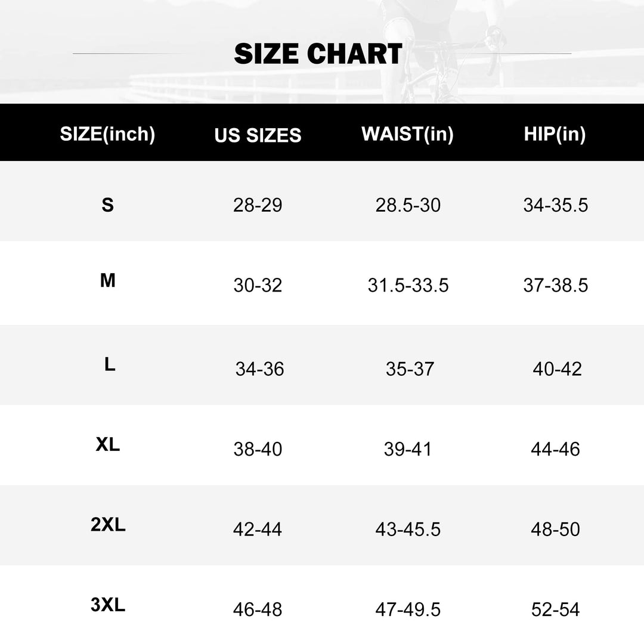Select the L size row label
The height and width of the screenshot is (644, 644).
tap(110, 365)
